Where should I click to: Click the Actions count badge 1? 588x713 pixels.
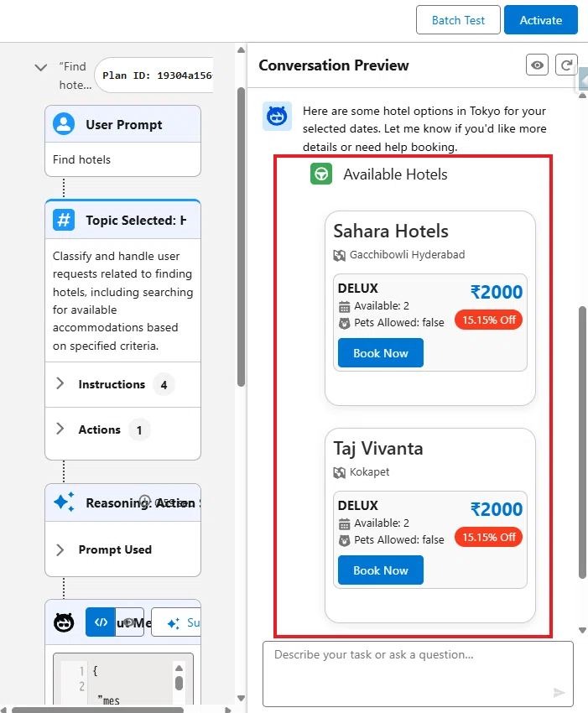click(139, 429)
